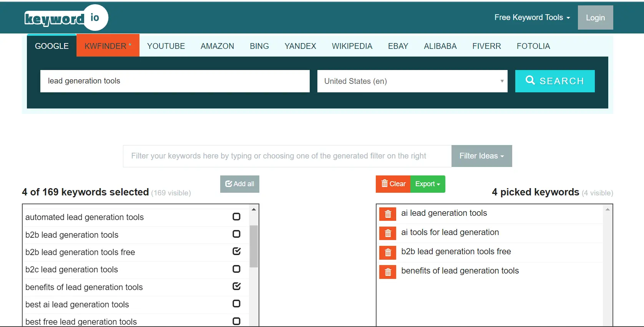Focus the keyword search field 'lead generation tools'
Viewport: 644px width, 327px height.
(175, 81)
